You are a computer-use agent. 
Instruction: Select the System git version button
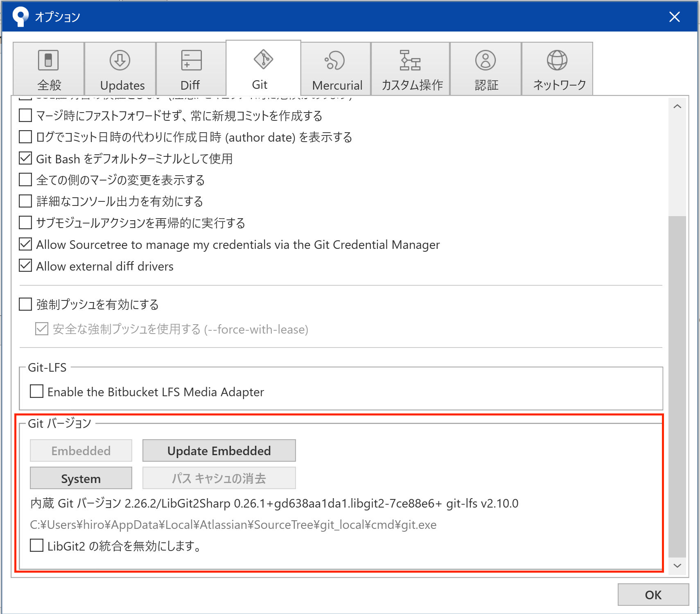click(x=81, y=478)
